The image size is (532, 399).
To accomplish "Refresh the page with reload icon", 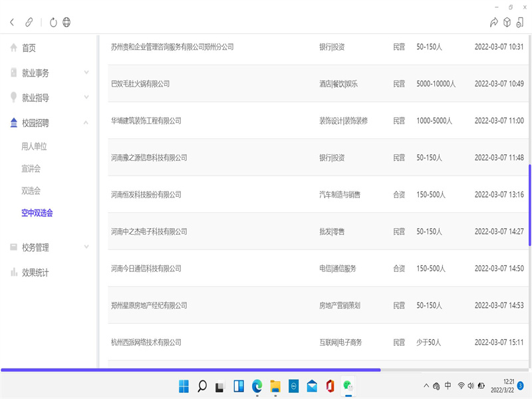I will (53, 22).
